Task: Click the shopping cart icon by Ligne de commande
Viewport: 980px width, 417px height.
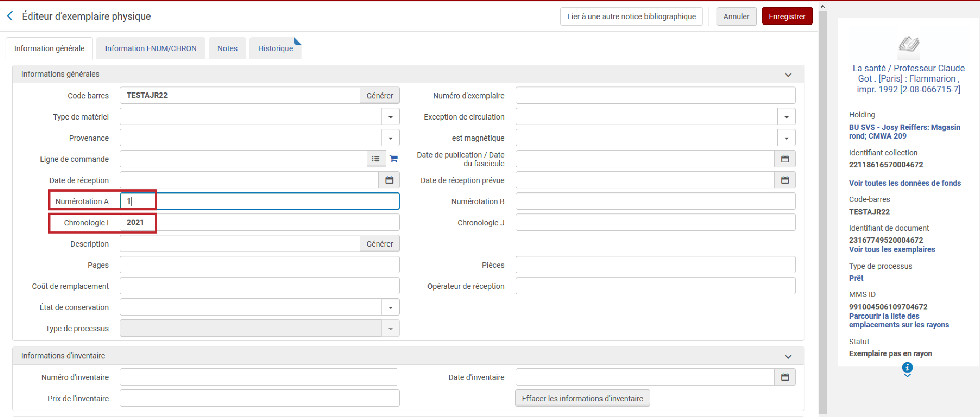Action: 394,159
